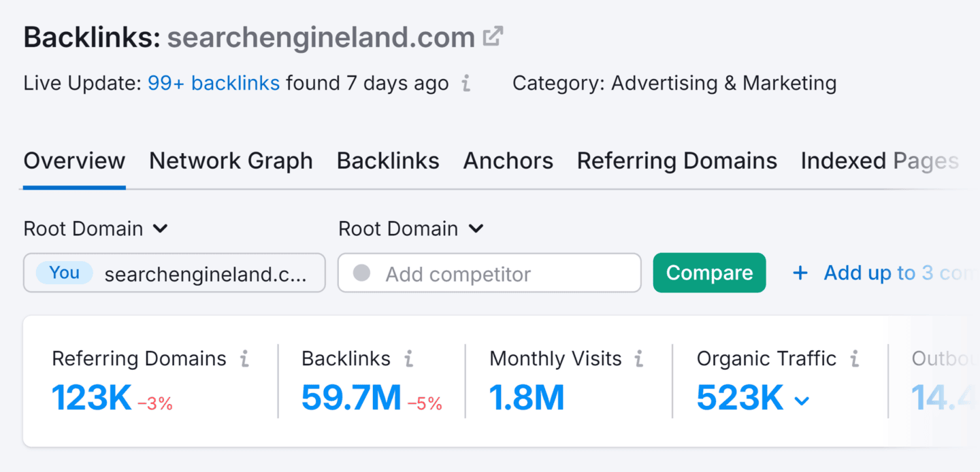Click info icon beside Monthly Visits
Screen dimensions: 980x472
click(x=639, y=358)
